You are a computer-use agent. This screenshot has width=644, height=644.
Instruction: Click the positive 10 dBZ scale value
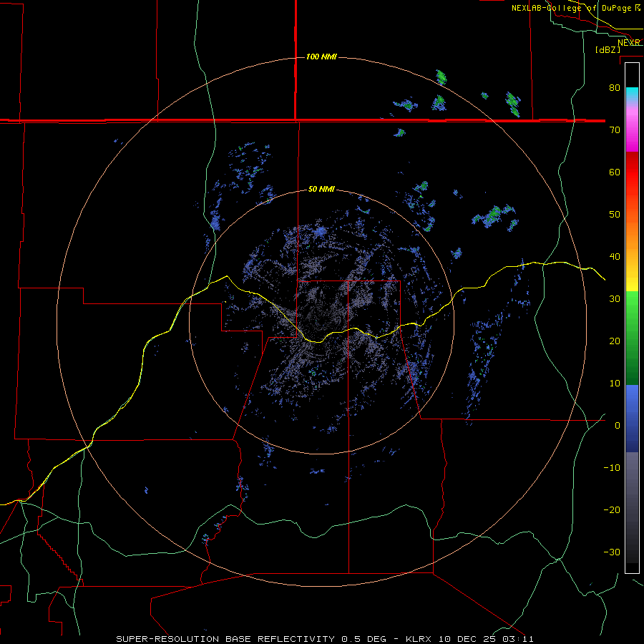[x=615, y=384]
